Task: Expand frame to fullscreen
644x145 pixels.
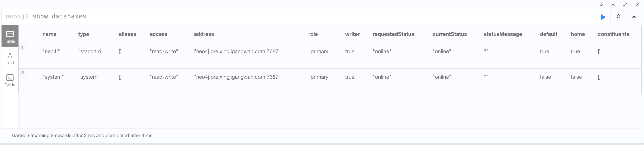Action: (x=625, y=5)
